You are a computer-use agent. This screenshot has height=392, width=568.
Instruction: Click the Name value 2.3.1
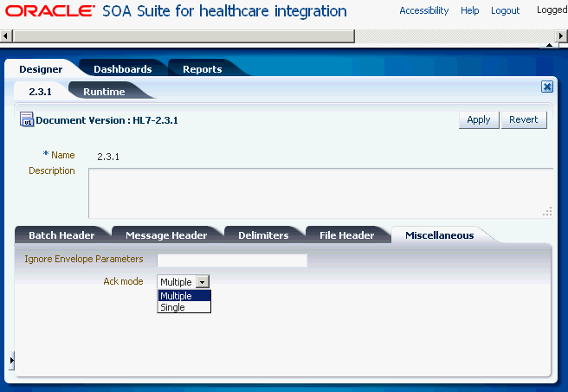point(108,157)
